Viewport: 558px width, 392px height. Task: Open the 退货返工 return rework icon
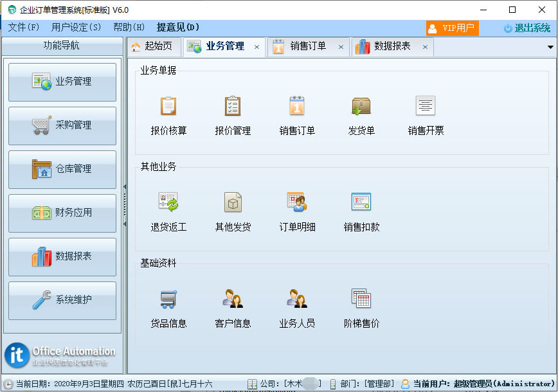168,203
